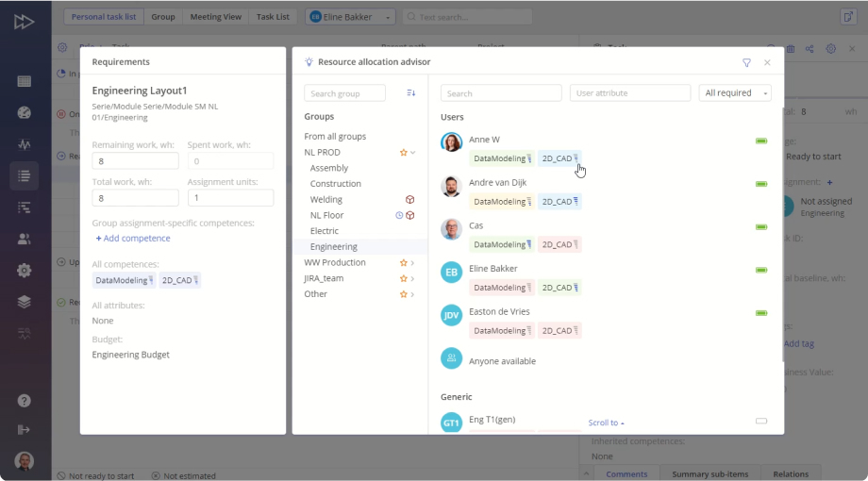Open the Summary sub-items tab
This screenshot has height=481, width=868.
click(710, 473)
